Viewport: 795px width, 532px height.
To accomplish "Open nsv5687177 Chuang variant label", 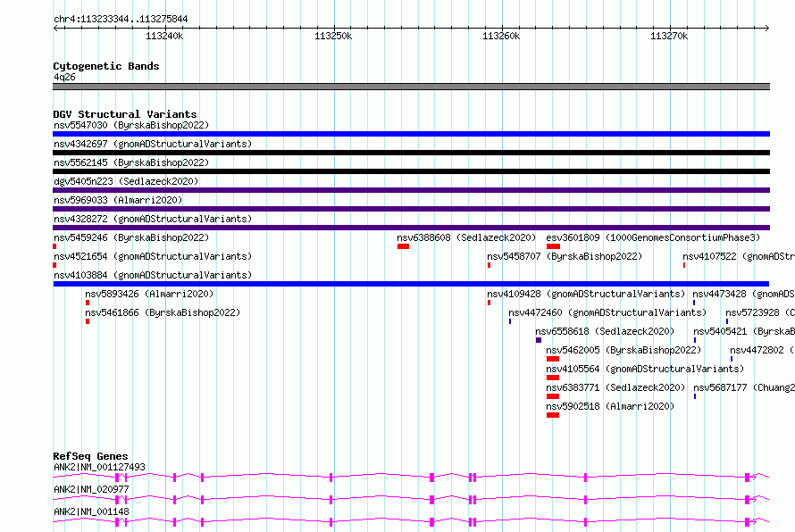I will pyautogui.click(x=744, y=387).
